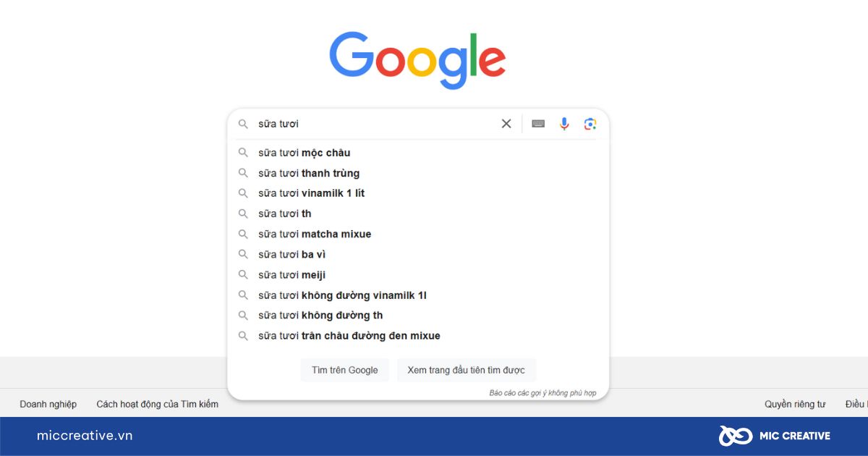Click the MIC Creative infinity logo
Viewport: 868px width, 456px height.
click(734, 436)
